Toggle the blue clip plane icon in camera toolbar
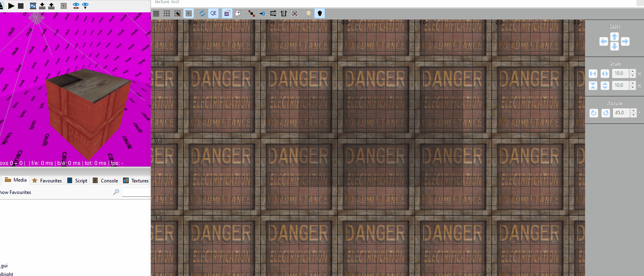The height and width of the screenshot is (276, 644). (33, 6)
